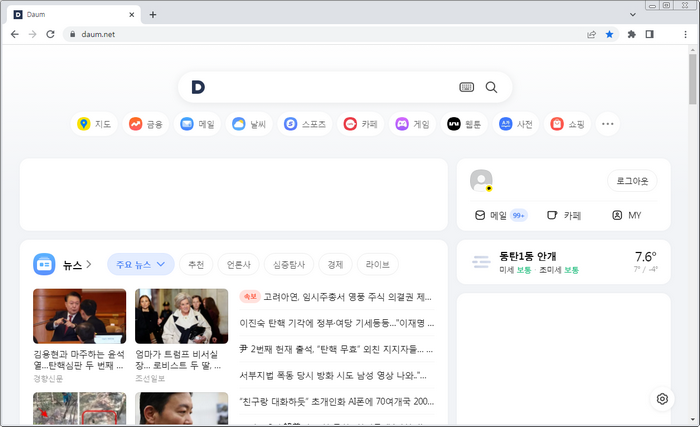Open the 메일 shortcut under search bar
This screenshot has width=700, height=427.
click(198, 124)
